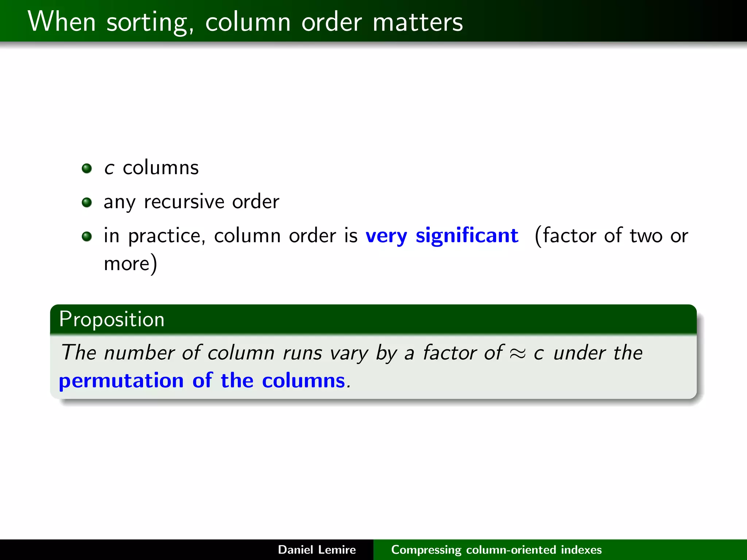Click the green bullet beside 'c columns'

coord(87,168)
